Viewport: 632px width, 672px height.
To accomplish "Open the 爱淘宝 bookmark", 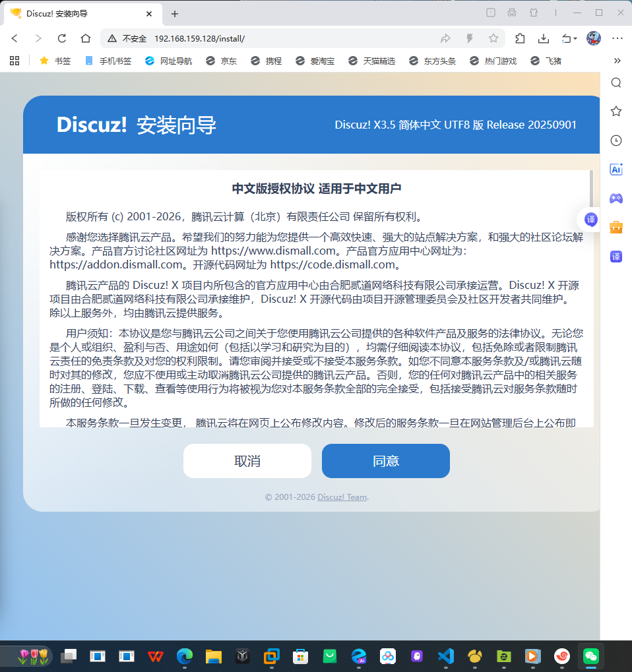I will 315,61.
